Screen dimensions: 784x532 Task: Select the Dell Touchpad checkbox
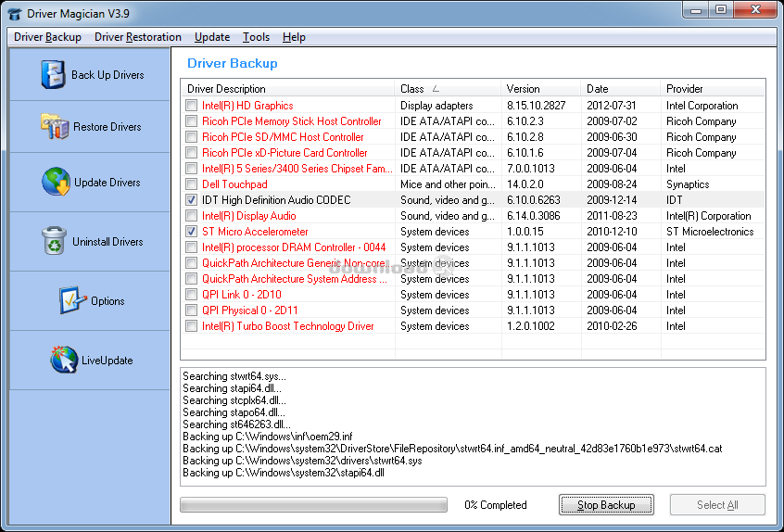point(191,184)
